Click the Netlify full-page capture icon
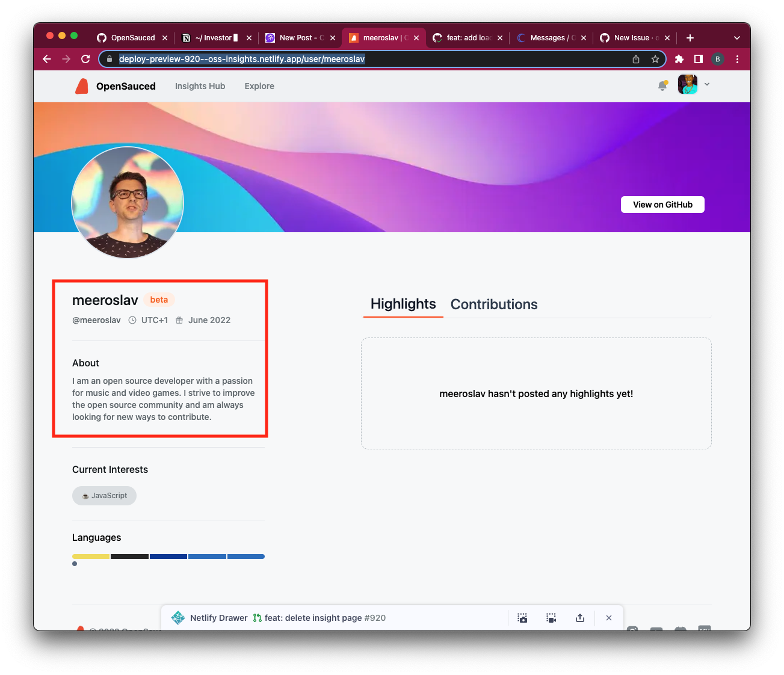 (551, 617)
